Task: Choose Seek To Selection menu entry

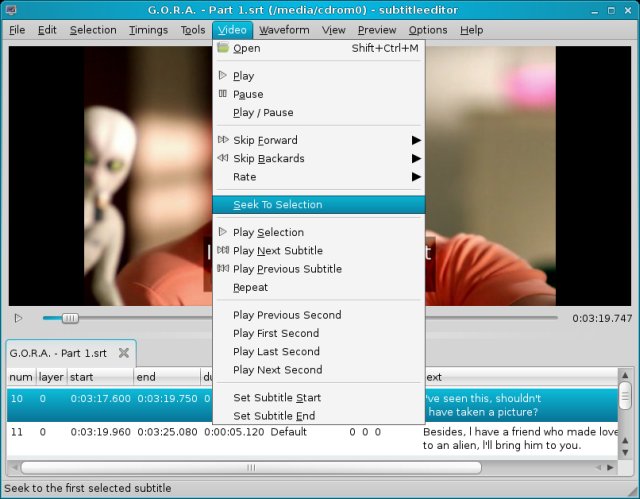Action: 277,204
